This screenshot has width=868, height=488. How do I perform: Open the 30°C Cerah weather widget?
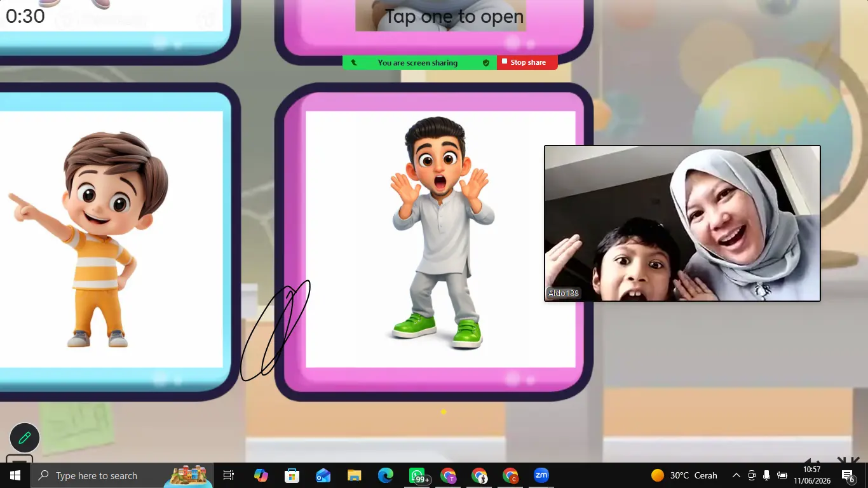pyautogui.click(x=684, y=475)
